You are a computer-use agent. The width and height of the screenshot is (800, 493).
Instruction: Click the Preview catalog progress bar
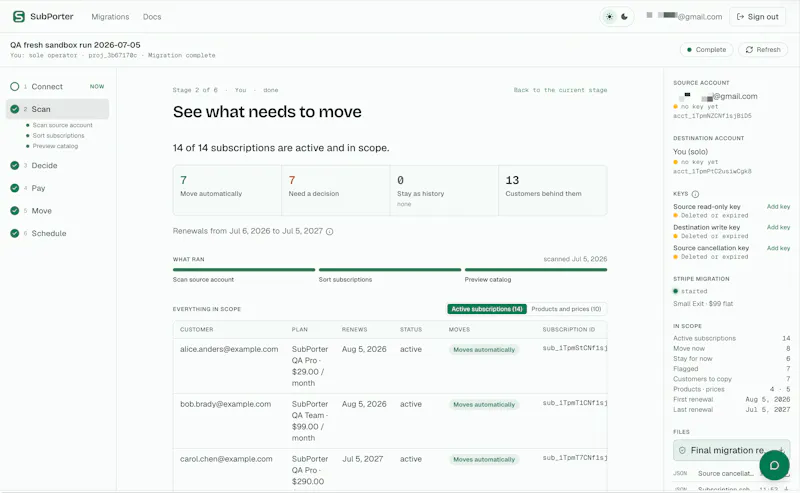coord(536,269)
